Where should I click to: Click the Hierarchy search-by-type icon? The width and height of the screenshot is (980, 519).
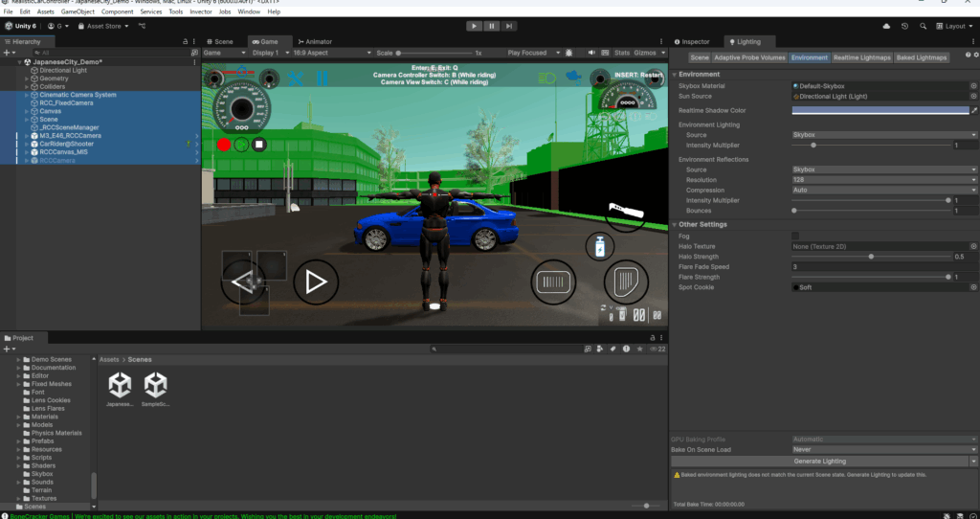click(x=194, y=53)
